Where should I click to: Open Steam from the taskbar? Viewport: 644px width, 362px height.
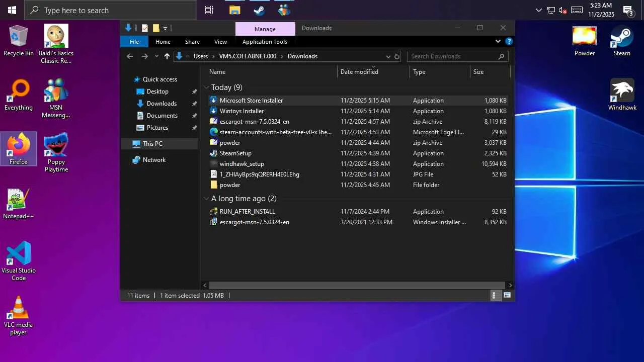(x=259, y=10)
